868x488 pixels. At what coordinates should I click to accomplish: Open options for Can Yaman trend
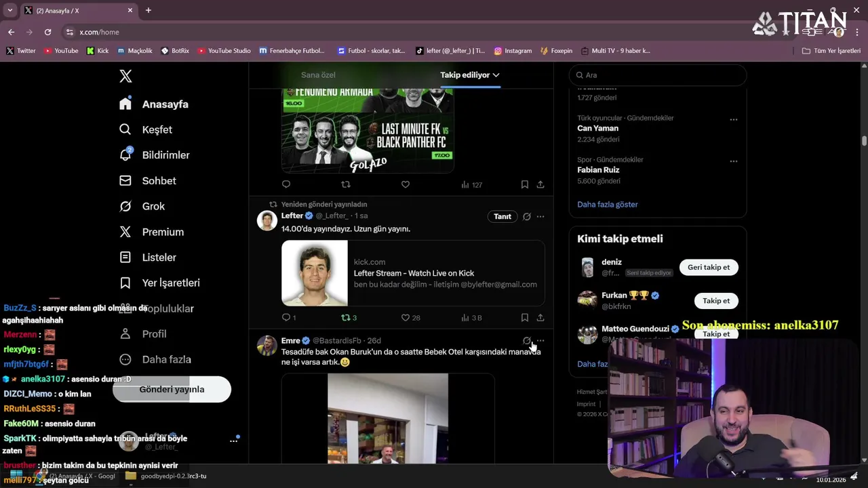[x=733, y=119]
